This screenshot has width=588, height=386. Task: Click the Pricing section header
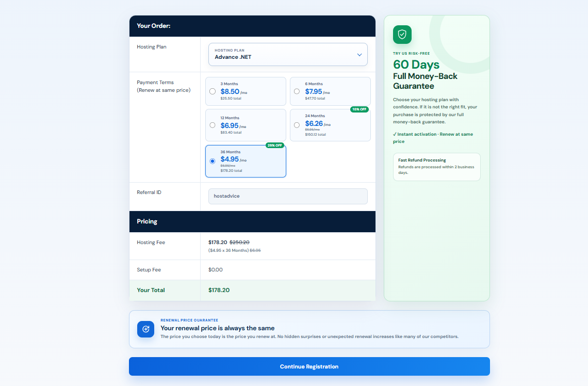147,221
